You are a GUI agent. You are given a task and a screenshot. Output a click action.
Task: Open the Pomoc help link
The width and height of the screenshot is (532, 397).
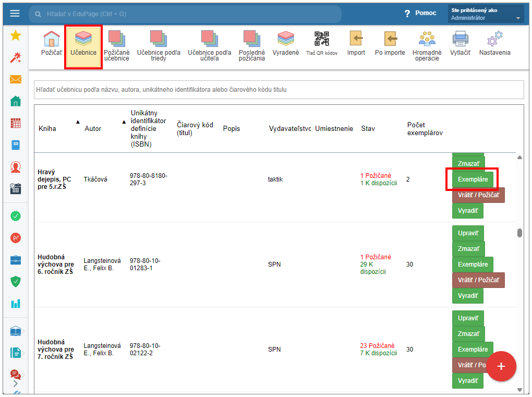(x=420, y=13)
